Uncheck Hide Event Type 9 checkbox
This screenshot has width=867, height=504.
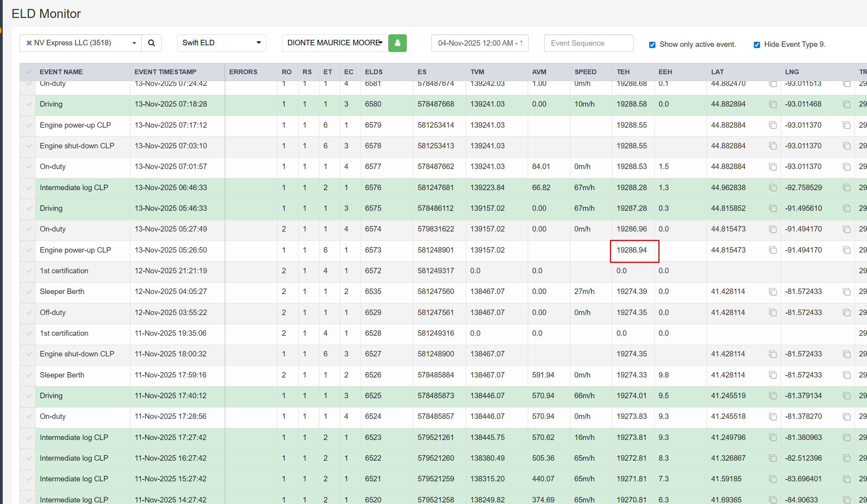tap(757, 45)
